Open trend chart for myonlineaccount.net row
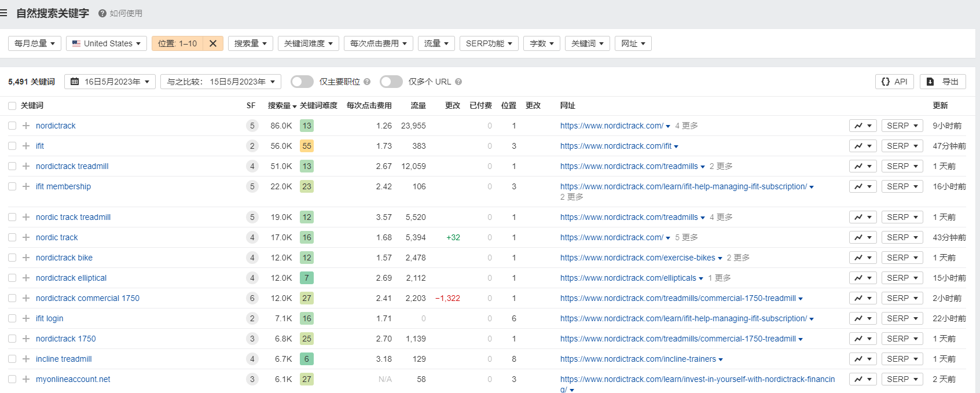Image resolution: width=980 pixels, height=393 pixels. click(x=862, y=379)
